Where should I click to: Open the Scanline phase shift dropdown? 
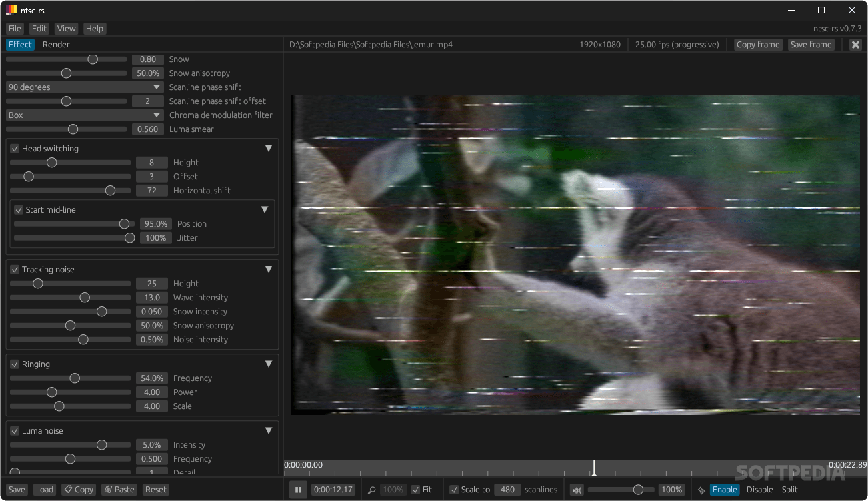[x=85, y=87]
